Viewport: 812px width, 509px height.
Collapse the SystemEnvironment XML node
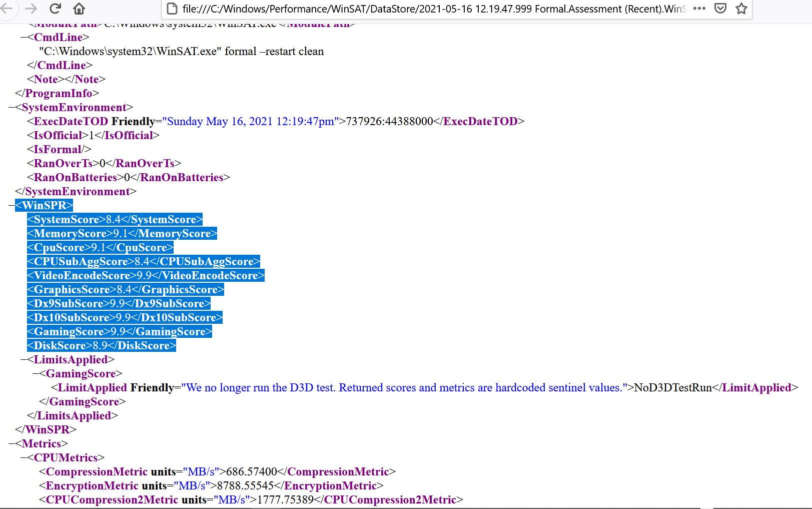pos(12,108)
